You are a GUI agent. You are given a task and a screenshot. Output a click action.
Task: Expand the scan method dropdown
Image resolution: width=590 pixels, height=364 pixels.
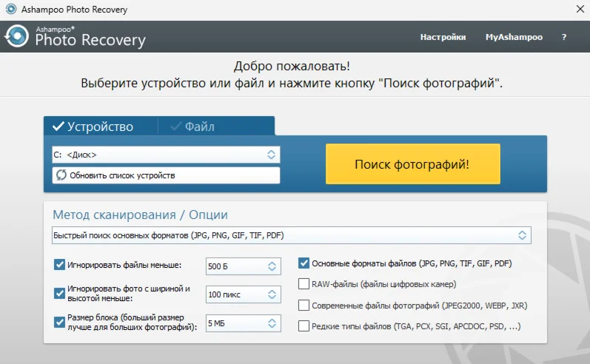click(x=291, y=235)
